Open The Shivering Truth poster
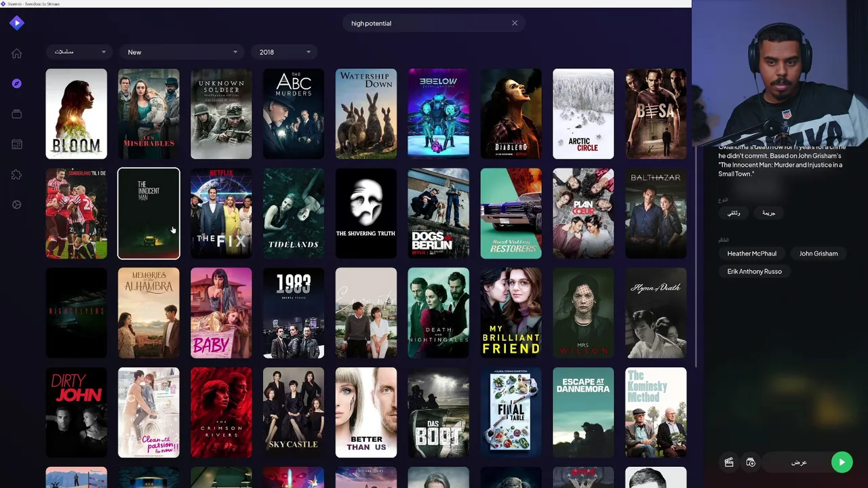Image resolution: width=868 pixels, height=488 pixels. (366, 213)
